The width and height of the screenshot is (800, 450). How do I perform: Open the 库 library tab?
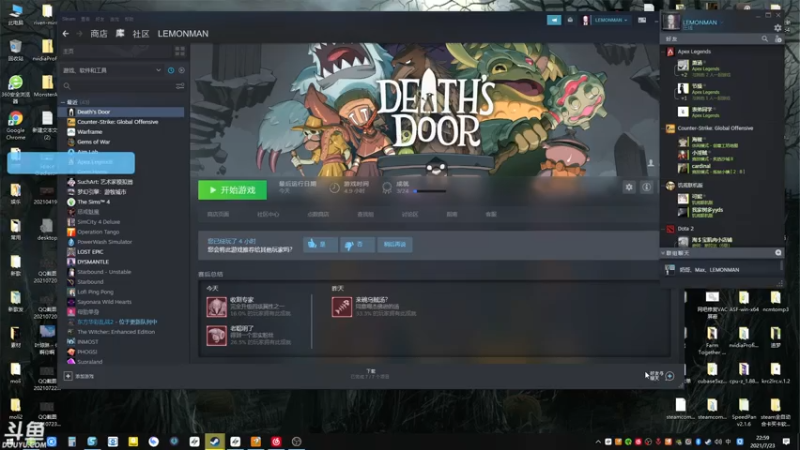[120, 34]
